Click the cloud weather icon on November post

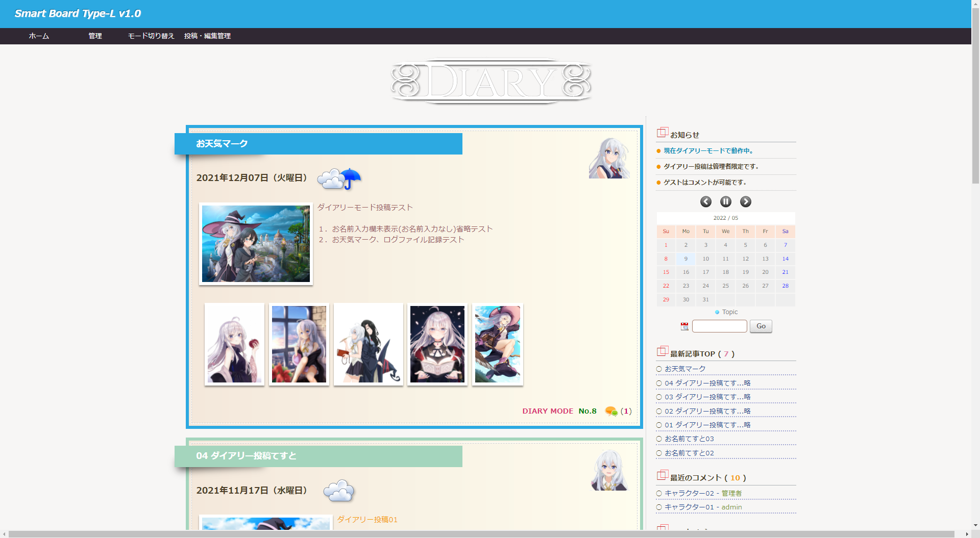(x=339, y=491)
